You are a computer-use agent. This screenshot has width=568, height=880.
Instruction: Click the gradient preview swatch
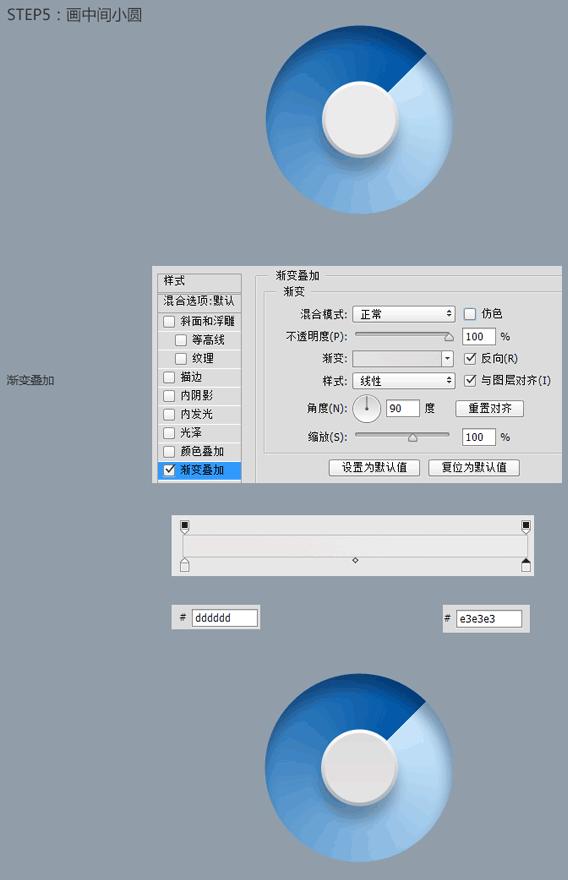tap(397, 358)
